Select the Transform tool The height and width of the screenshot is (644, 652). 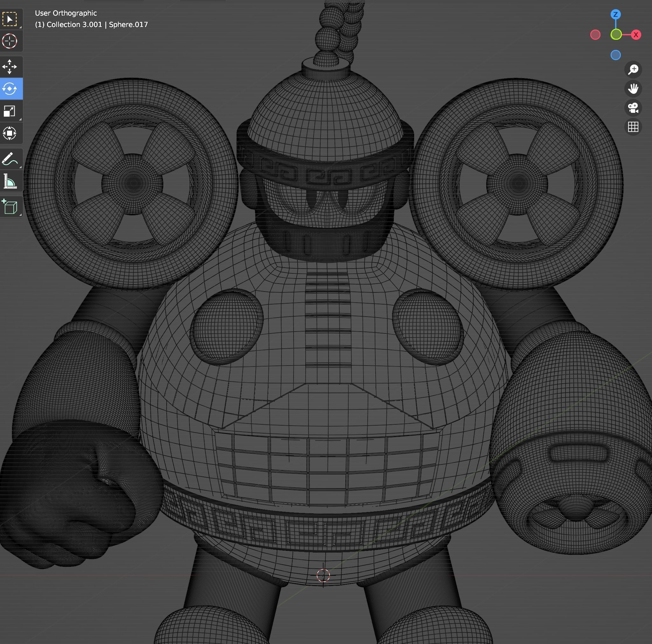(10, 133)
